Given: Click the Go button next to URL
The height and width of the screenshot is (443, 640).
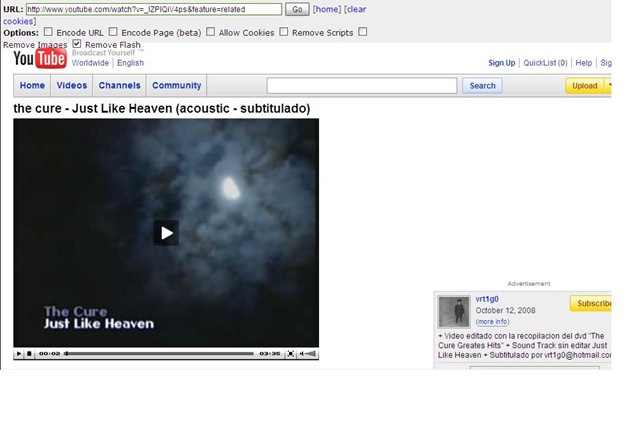Looking at the screenshot, I should (x=297, y=9).
